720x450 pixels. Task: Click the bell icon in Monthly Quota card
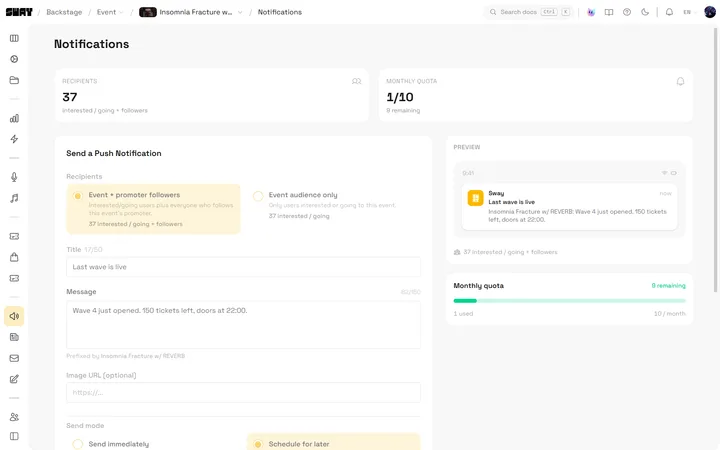(x=681, y=81)
